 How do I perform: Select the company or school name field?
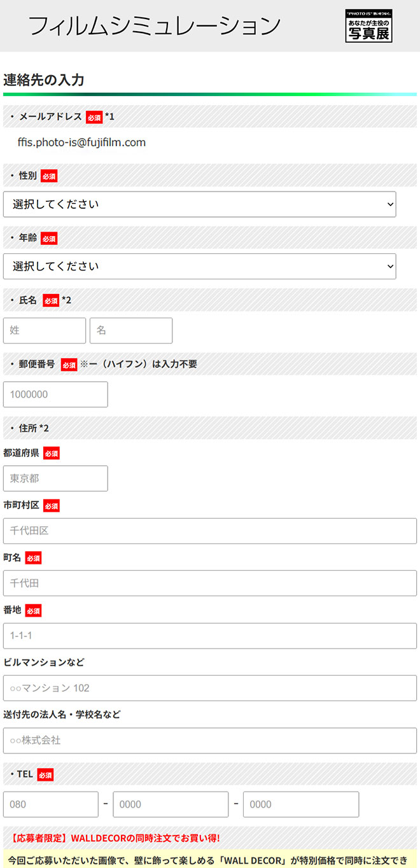point(210,741)
